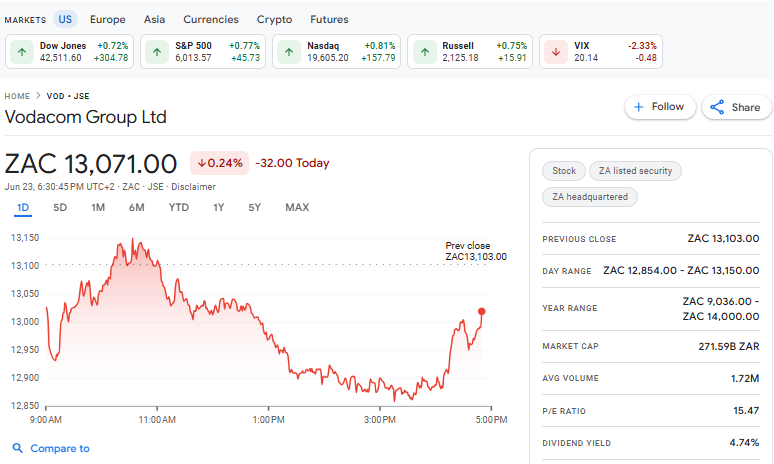This screenshot has height=464, width=774.
Task: Click the 11:00 AM chart axis label
Action: (x=157, y=420)
